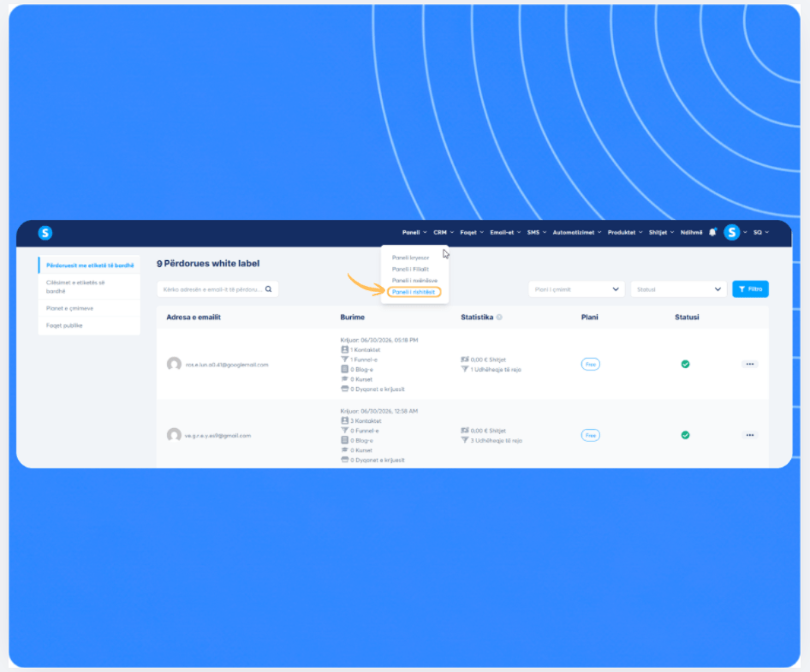
Task: Click the 'Adresa e emailit' column header
Action: [194, 317]
